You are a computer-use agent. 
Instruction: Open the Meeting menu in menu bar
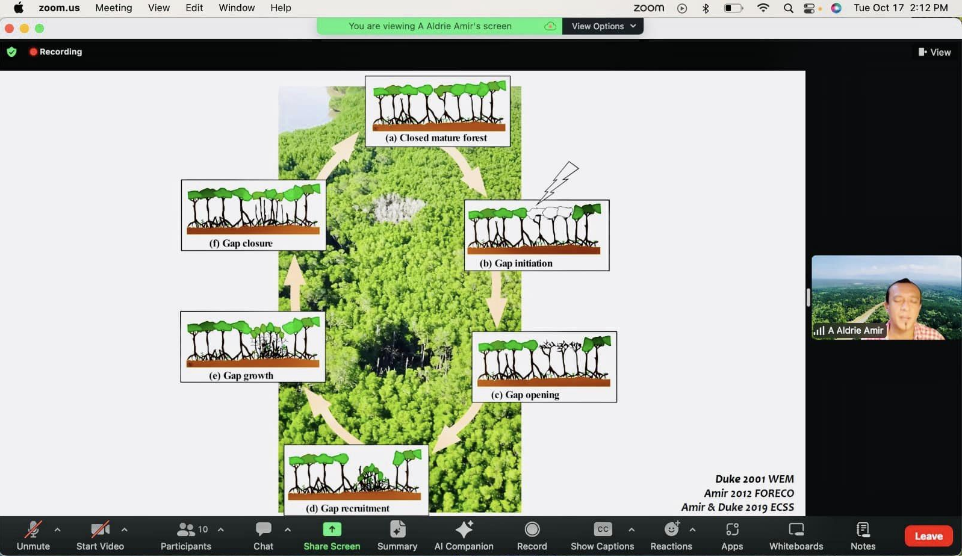click(x=113, y=8)
